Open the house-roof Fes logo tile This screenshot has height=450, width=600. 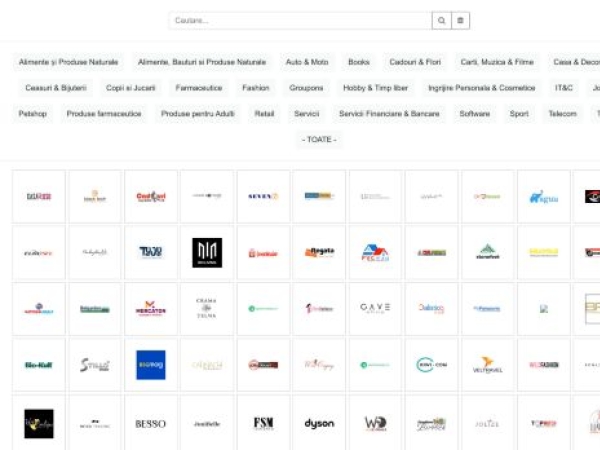click(375, 253)
